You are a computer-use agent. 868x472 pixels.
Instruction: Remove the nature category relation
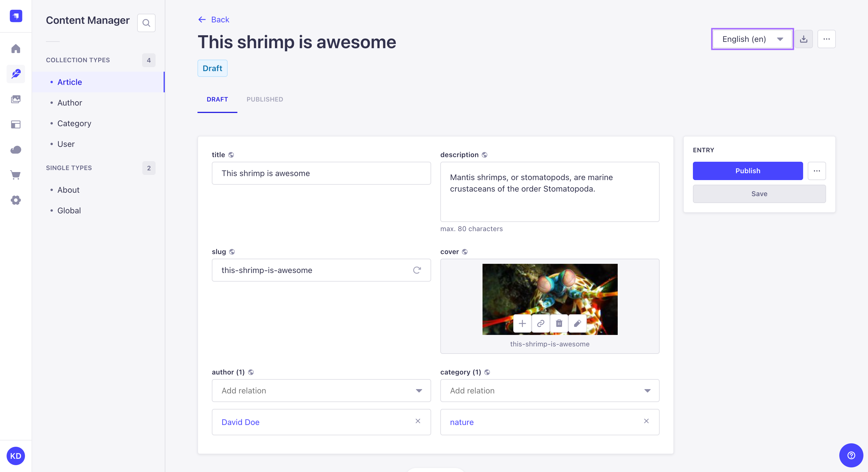click(646, 422)
